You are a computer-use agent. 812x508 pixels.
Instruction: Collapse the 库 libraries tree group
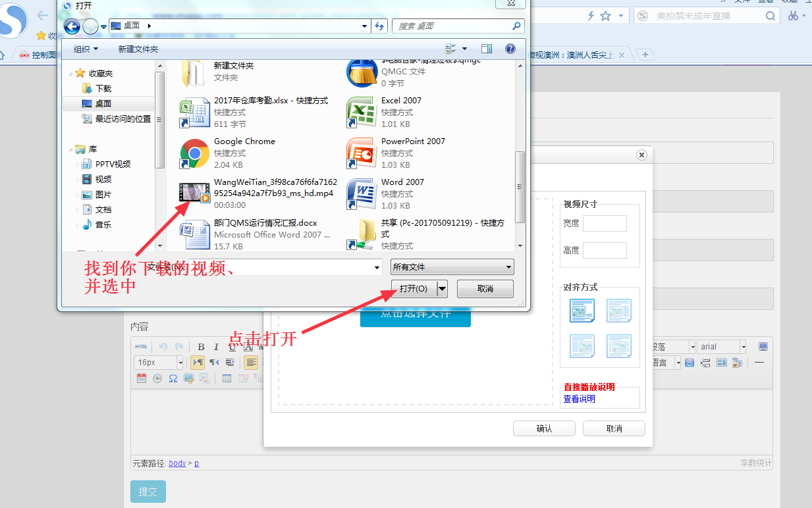(69, 149)
